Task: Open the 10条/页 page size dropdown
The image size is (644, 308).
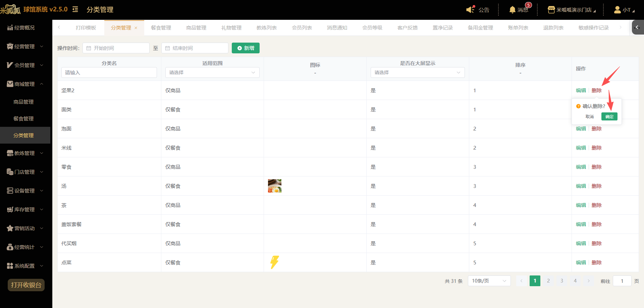Action: pyautogui.click(x=489, y=281)
